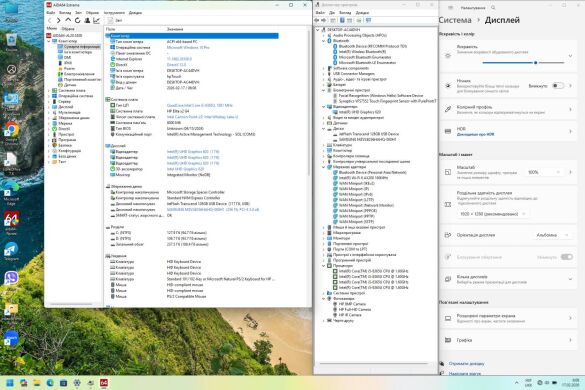Open the Файл menu in AIDA64
The image size is (585, 390).
[x=51, y=13]
